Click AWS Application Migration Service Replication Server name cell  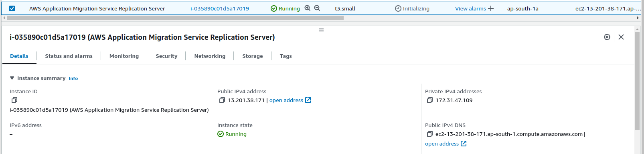pos(97,8)
